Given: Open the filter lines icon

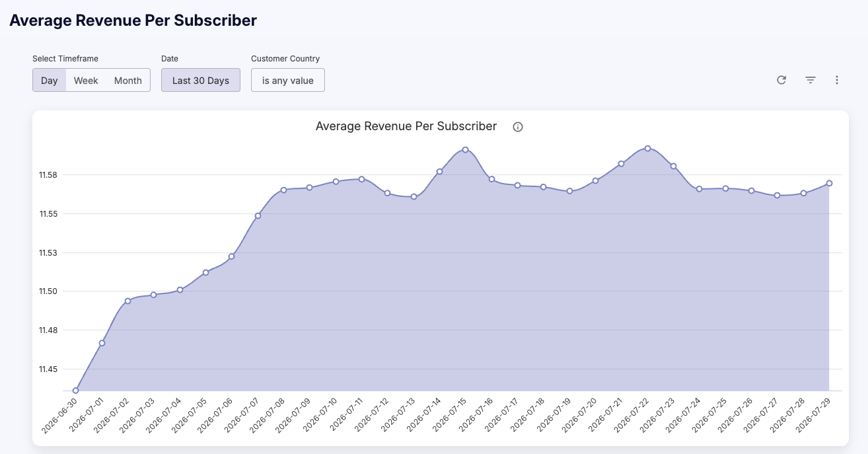Looking at the screenshot, I should pos(811,80).
